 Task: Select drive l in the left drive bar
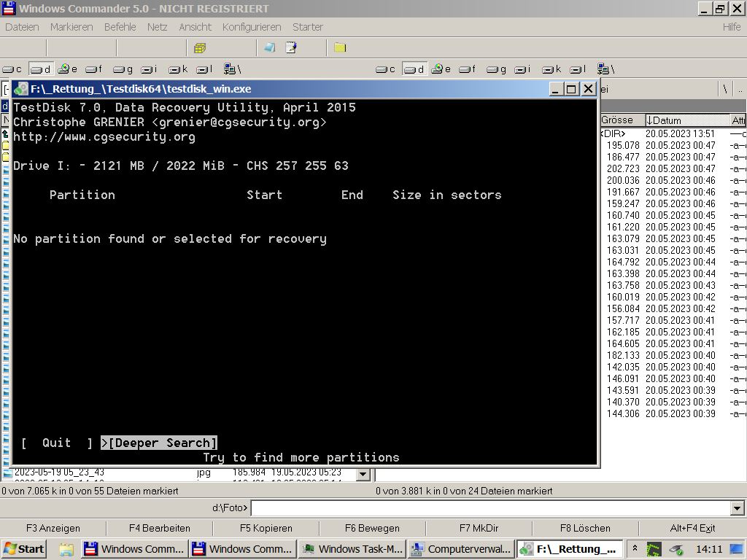205,69
